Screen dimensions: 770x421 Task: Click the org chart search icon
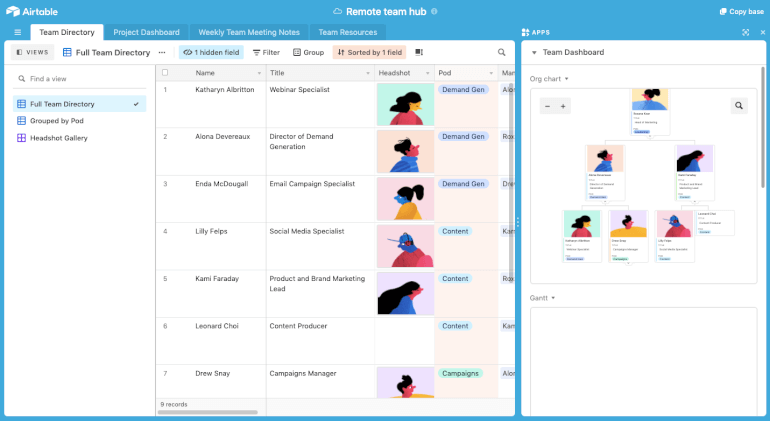(739, 106)
